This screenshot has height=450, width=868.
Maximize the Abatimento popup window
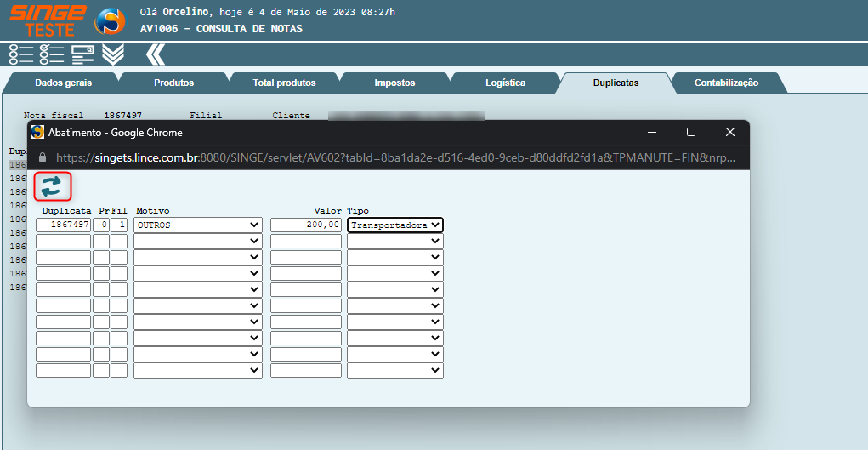pos(691,133)
